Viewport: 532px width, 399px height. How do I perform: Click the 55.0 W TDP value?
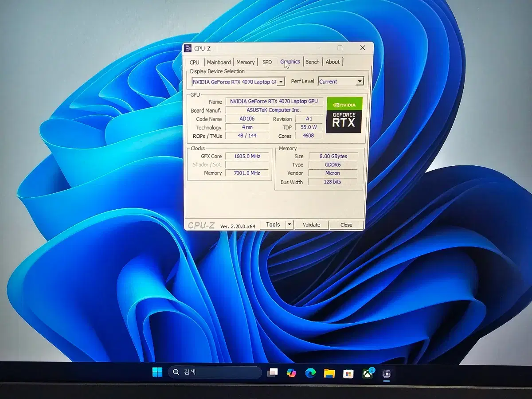coord(309,127)
